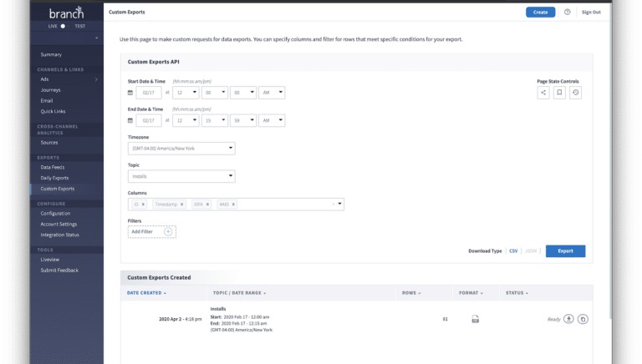Download the ready Installs export
Screen dimensions: 642x364
pos(568,318)
